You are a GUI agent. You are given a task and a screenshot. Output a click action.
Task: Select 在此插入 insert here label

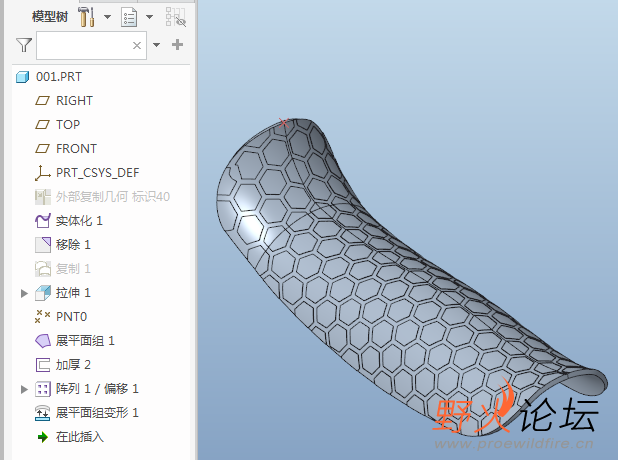[x=80, y=437]
